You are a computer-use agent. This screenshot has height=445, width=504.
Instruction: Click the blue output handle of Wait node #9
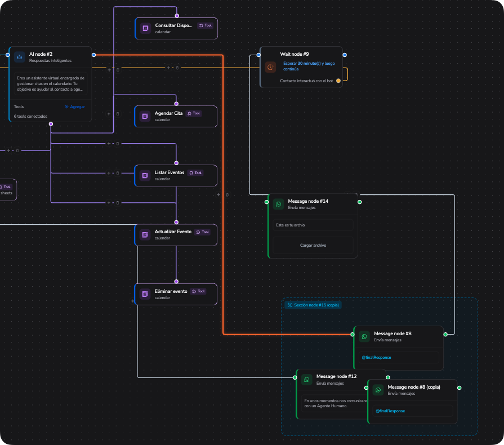(x=345, y=55)
